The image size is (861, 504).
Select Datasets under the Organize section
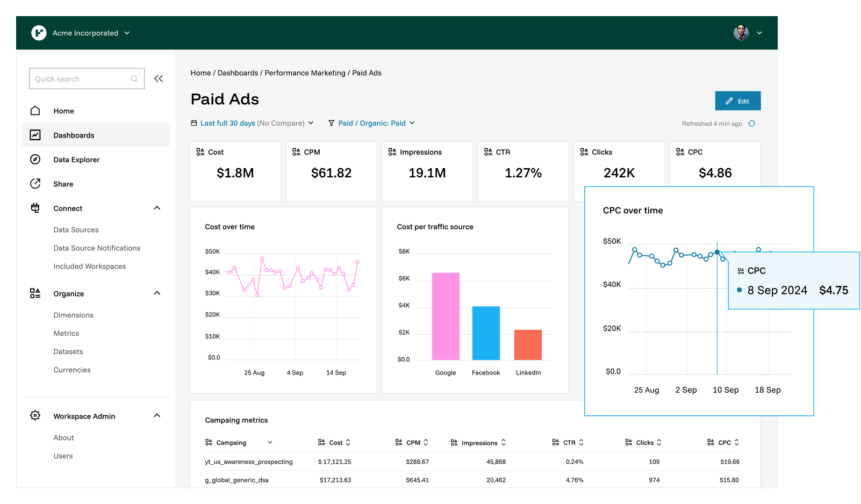(68, 351)
